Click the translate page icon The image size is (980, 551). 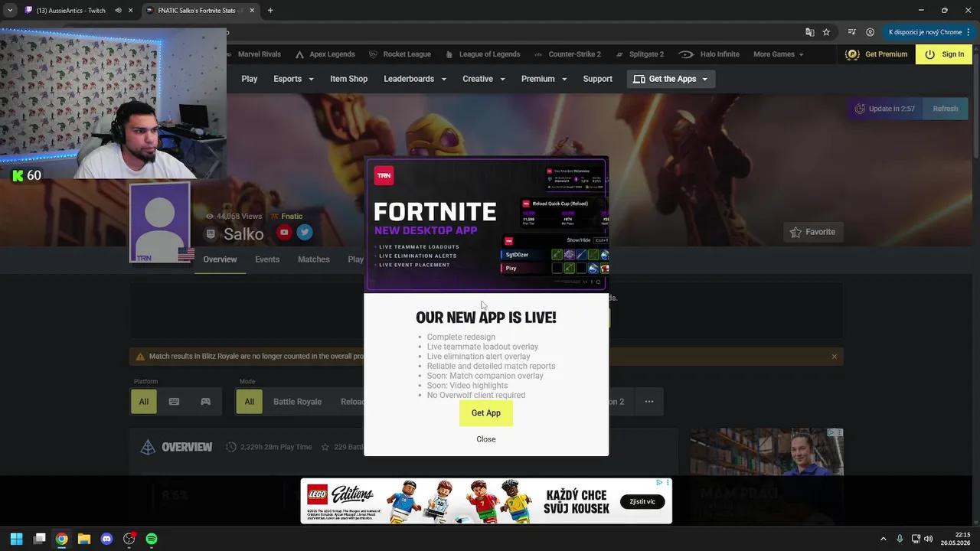[809, 32]
